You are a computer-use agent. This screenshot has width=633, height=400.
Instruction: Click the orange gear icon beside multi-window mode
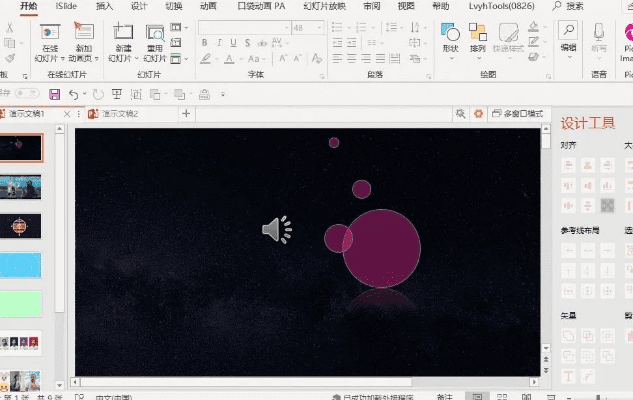pyautogui.click(x=479, y=114)
